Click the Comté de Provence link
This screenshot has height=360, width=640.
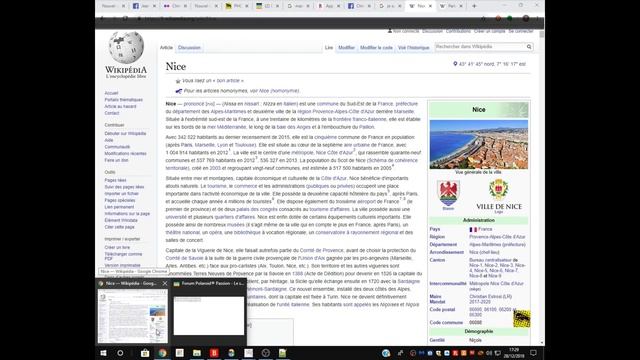pos(322,250)
